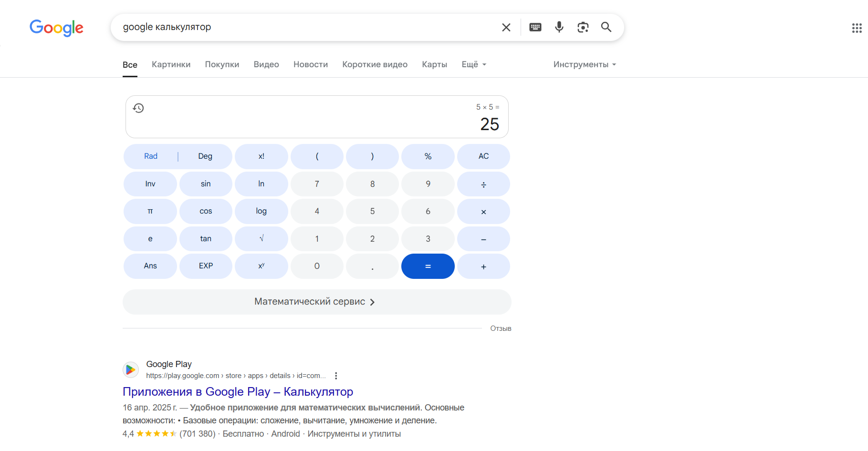Go to the Новости tab
This screenshot has width=868, height=451.
click(x=311, y=64)
